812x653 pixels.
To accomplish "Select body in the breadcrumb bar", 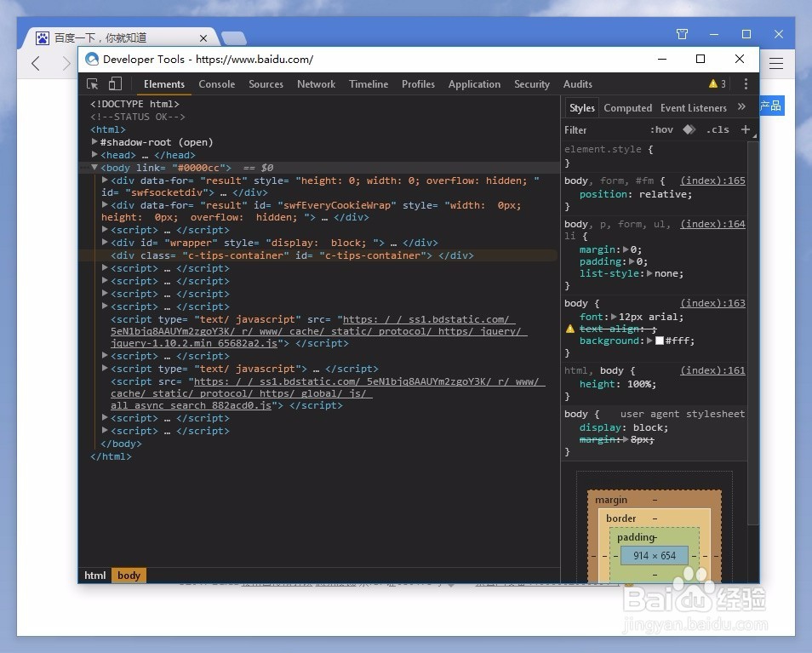I will click(x=129, y=576).
